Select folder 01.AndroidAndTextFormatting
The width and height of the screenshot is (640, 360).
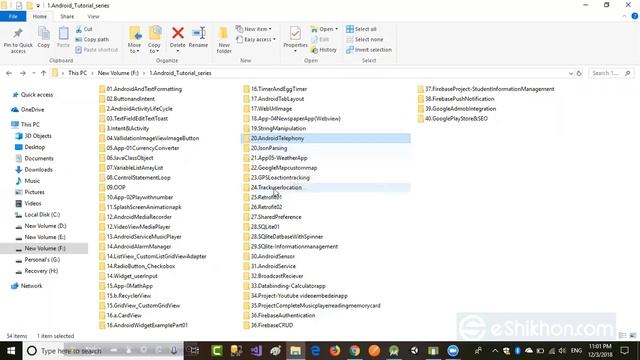point(140,89)
